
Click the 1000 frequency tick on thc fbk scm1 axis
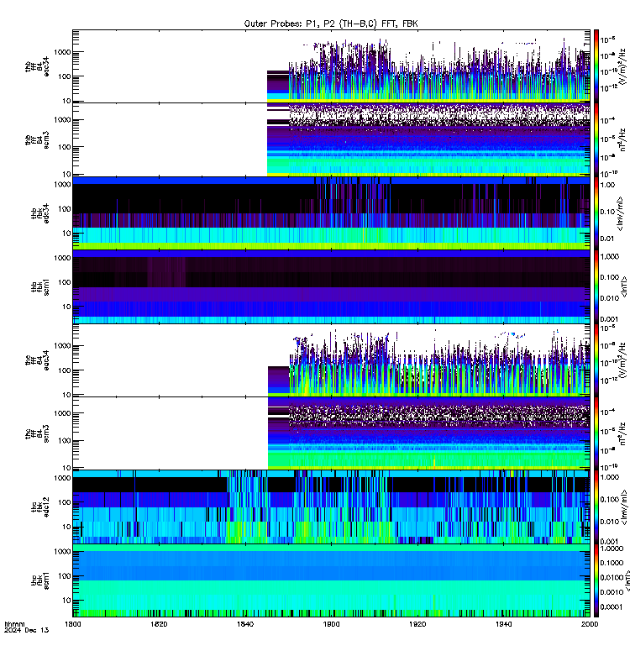click(62, 552)
